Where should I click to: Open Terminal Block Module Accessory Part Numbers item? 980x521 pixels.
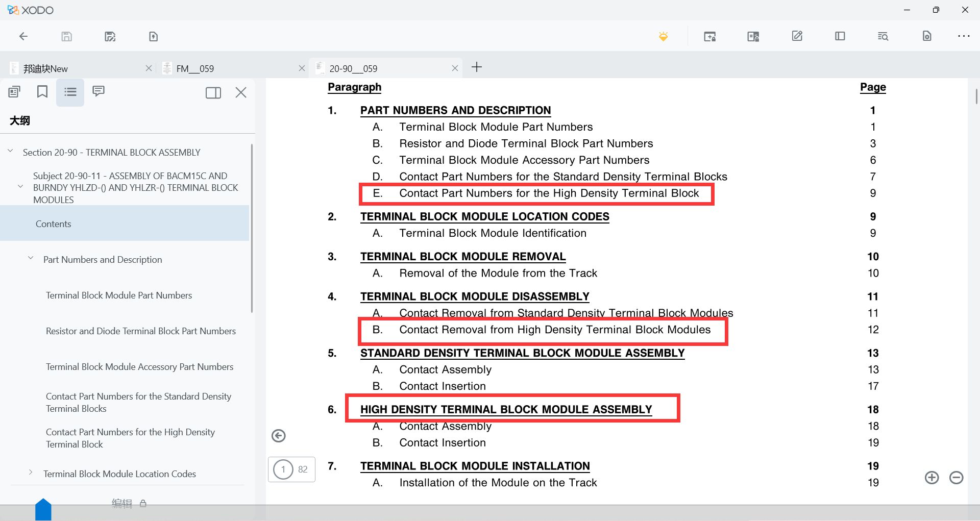(x=139, y=367)
